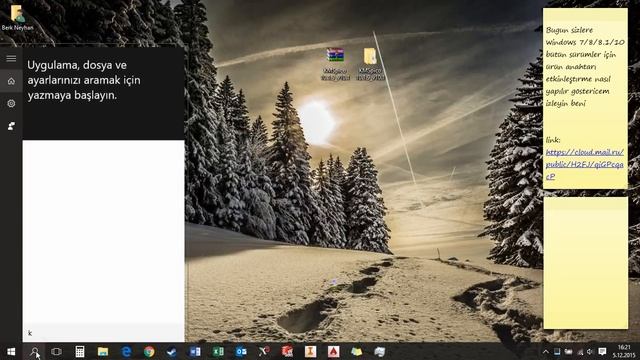Show hidden system tray icons
The image size is (640, 360).
coord(546,351)
